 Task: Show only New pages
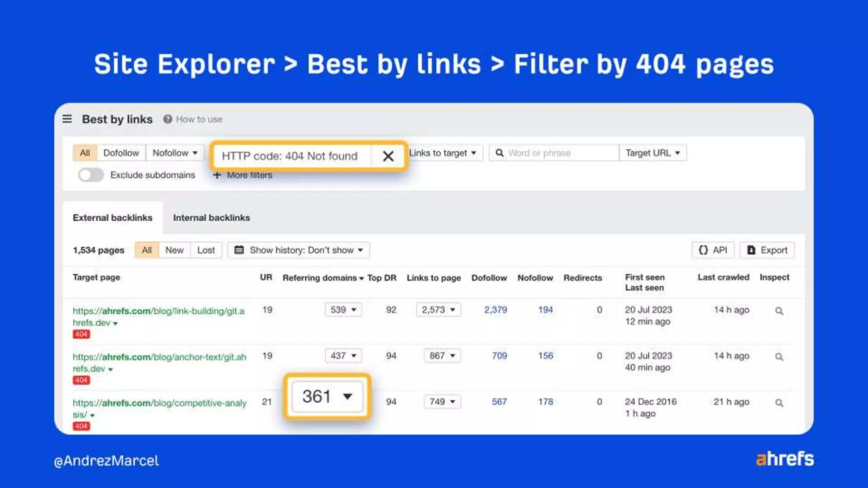point(174,250)
